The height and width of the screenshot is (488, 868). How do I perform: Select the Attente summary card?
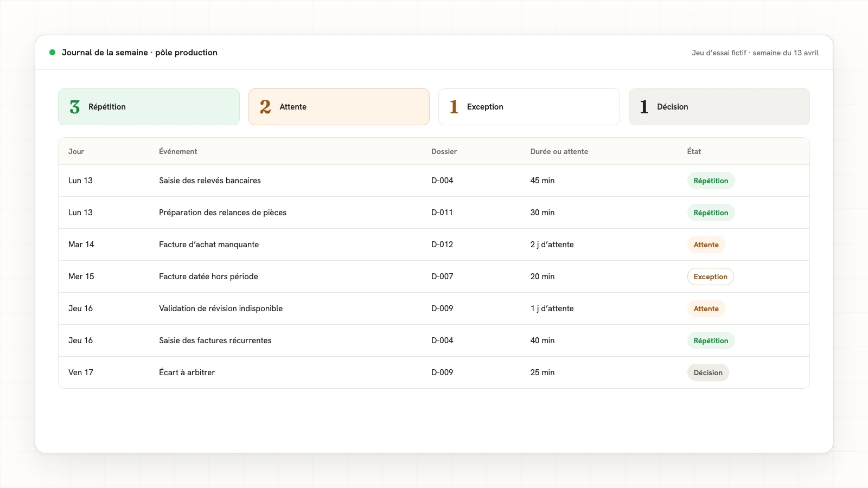[x=339, y=107]
